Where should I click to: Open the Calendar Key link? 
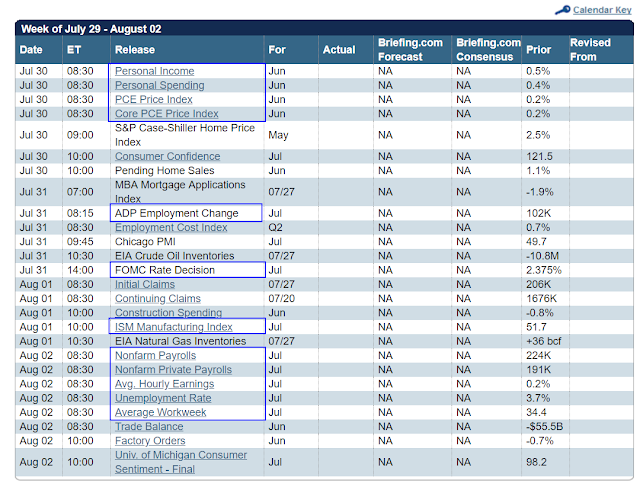coord(602,10)
